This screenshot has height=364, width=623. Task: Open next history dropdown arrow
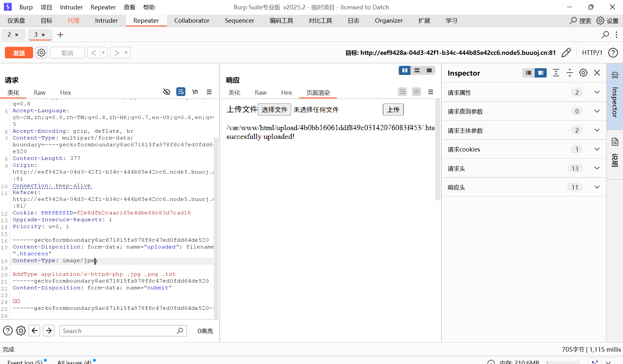(x=126, y=53)
